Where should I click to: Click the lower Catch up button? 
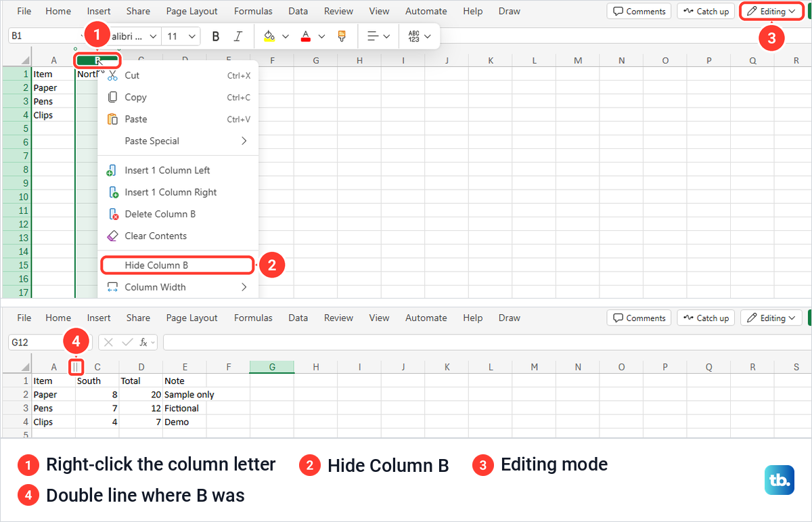point(706,318)
